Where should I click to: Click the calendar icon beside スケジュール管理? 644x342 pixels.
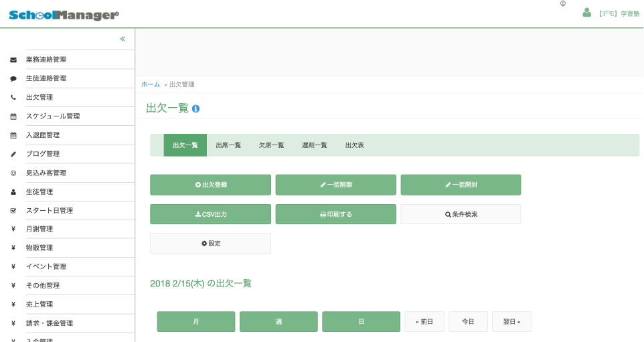click(x=13, y=116)
